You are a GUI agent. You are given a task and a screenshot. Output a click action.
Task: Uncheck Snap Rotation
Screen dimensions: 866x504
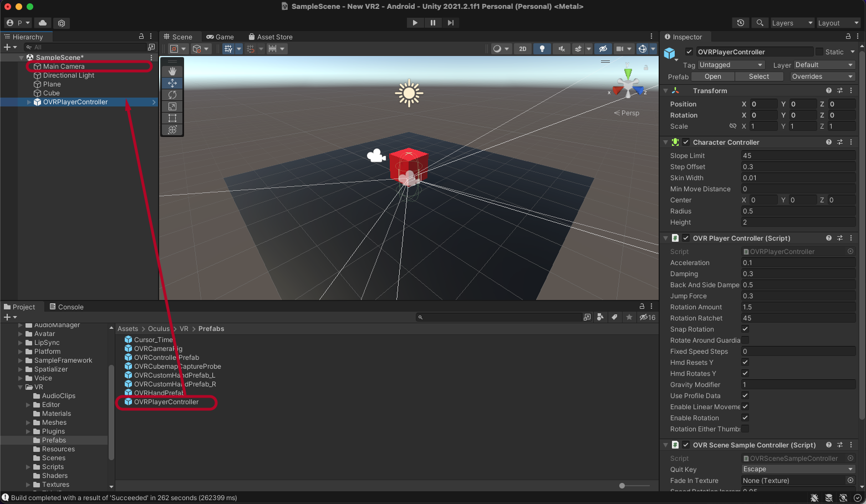[x=745, y=329]
